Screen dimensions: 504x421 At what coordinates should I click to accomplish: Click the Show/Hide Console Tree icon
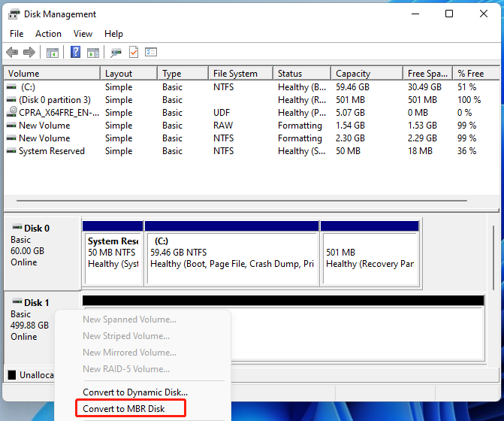coord(53,53)
